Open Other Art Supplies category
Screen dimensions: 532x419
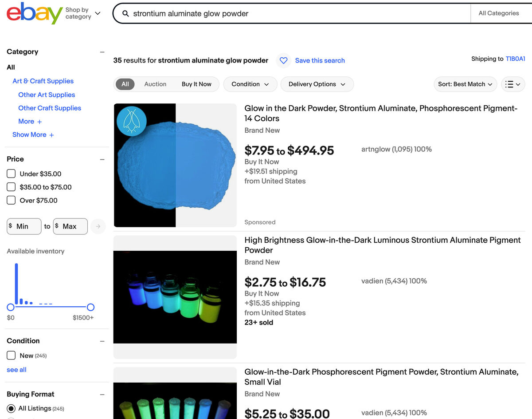point(47,95)
